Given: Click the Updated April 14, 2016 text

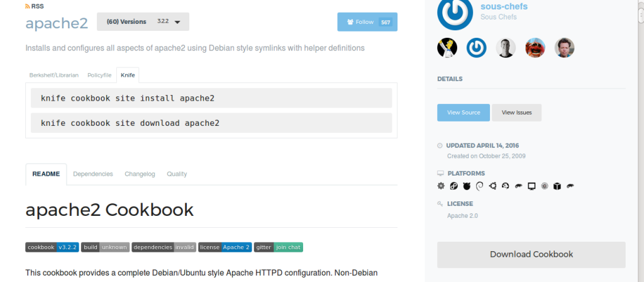Looking at the screenshot, I should (482, 145).
